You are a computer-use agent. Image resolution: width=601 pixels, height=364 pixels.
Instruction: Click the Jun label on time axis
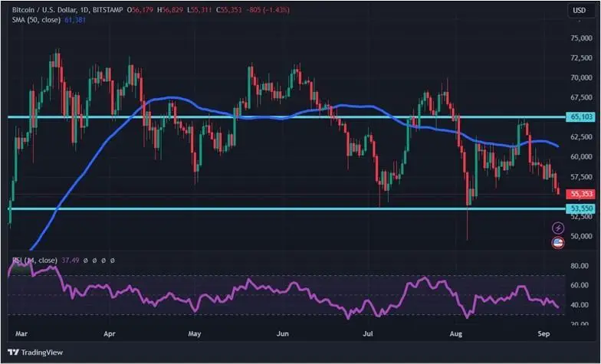point(283,335)
